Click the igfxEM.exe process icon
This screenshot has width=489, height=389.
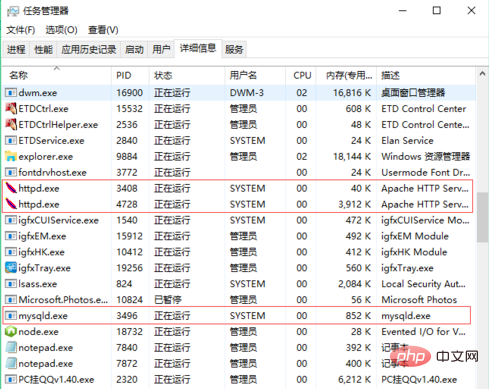(x=11, y=236)
